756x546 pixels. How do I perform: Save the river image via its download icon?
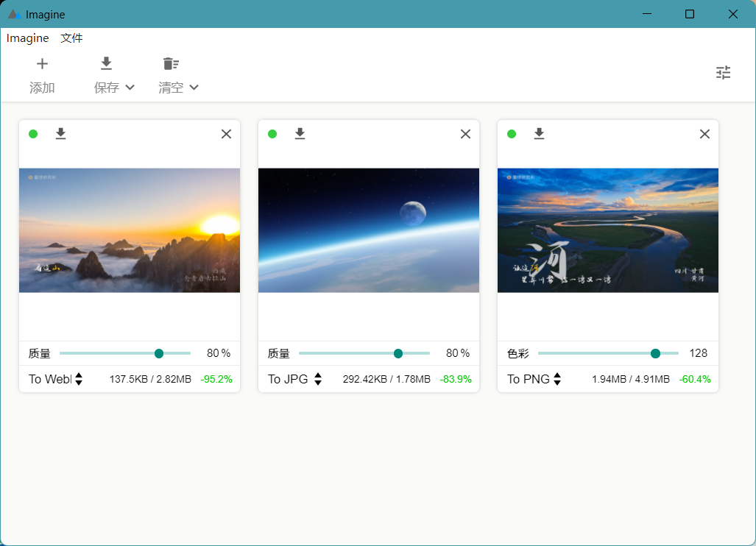(539, 133)
